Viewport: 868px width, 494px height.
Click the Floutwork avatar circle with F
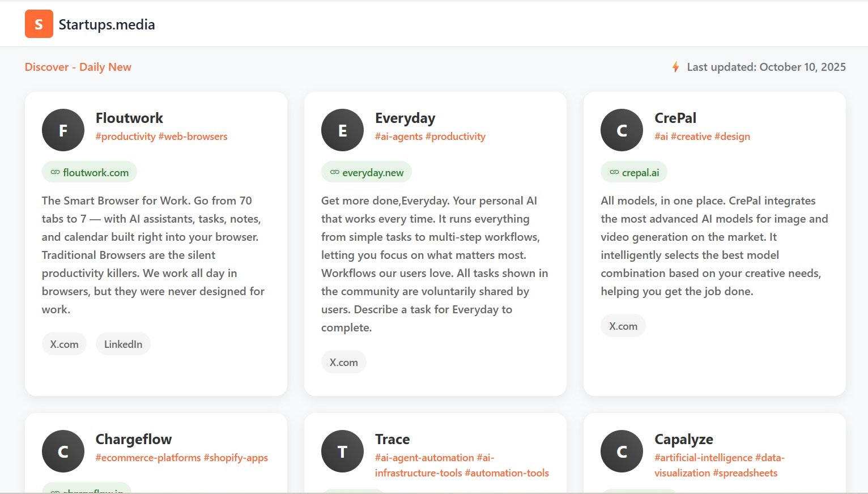[x=63, y=130]
